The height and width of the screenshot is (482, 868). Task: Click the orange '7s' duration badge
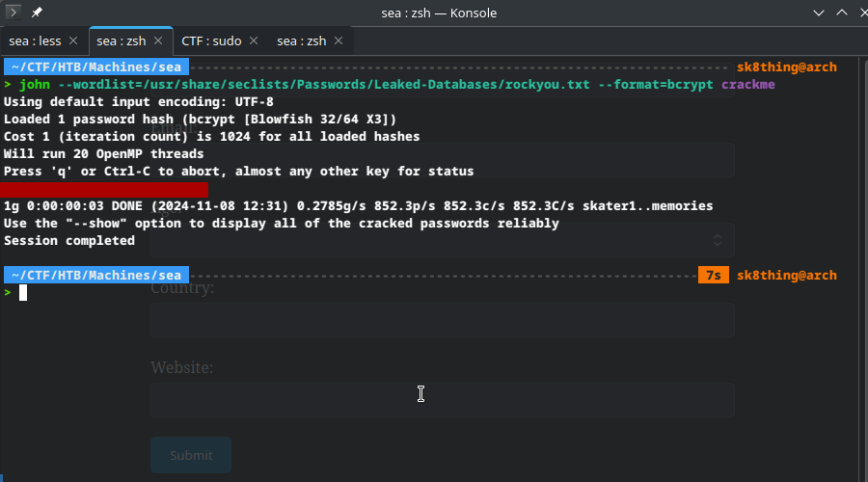(713, 276)
